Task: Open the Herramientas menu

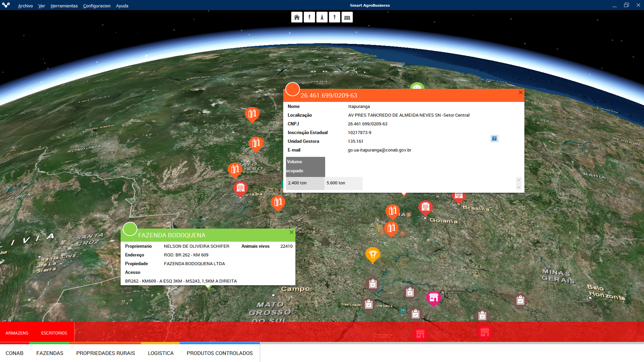Action: [64, 6]
